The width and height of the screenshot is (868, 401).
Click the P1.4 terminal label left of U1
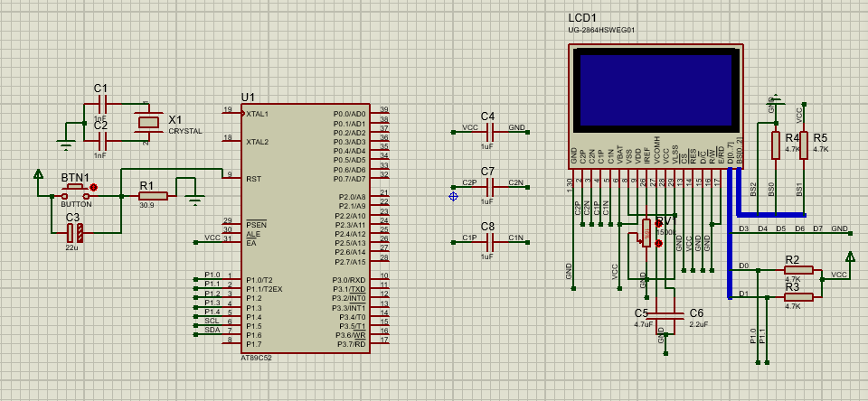pos(212,312)
